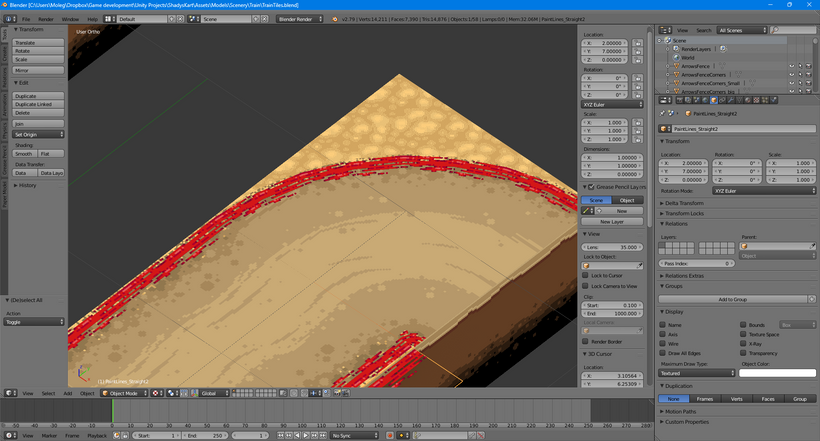Open the Modifiers properties tab (wrench icon)
This screenshot has width=820, height=441.
tap(731, 99)
